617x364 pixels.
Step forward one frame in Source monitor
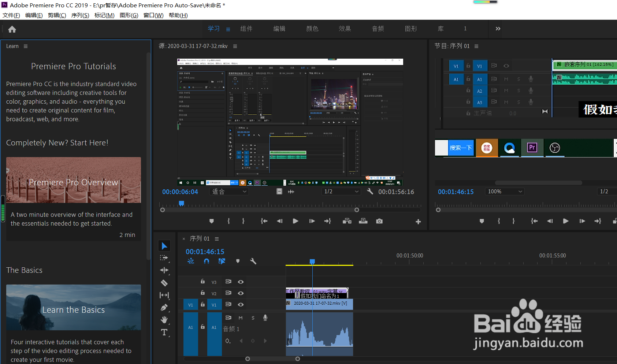[x=312, y=221]
